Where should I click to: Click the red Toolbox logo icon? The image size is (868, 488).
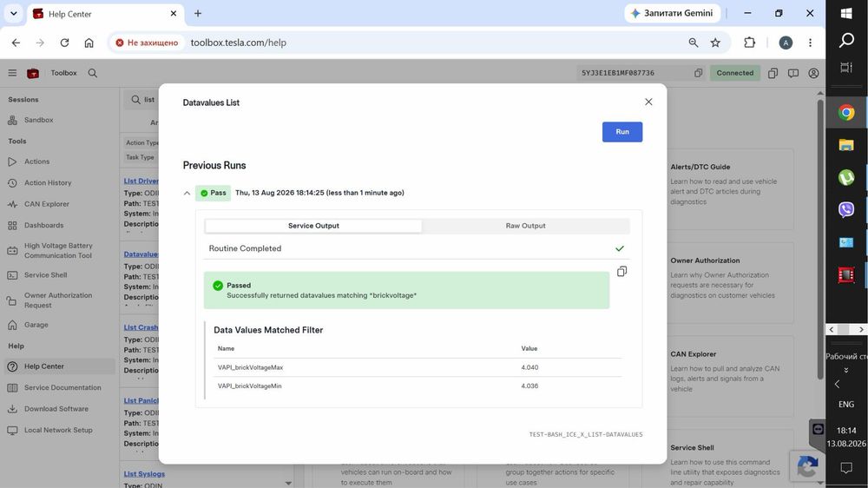pos(33,73)
